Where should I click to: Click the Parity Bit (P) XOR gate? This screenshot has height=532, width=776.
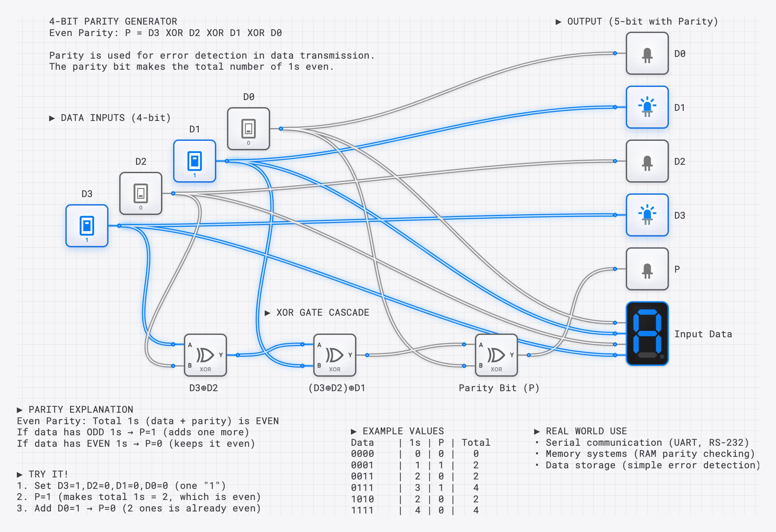(496, 355)
